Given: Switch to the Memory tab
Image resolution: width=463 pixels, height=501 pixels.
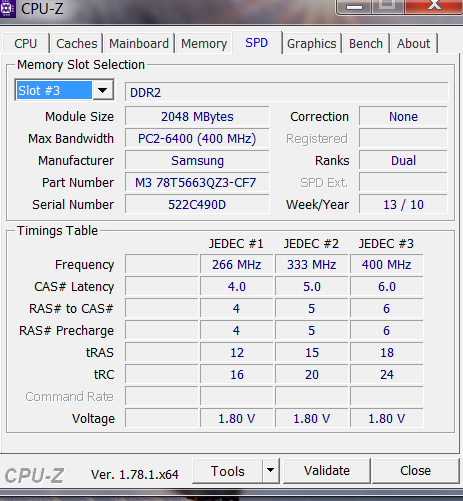Looking at the screenshot, I should coord(204,43).
